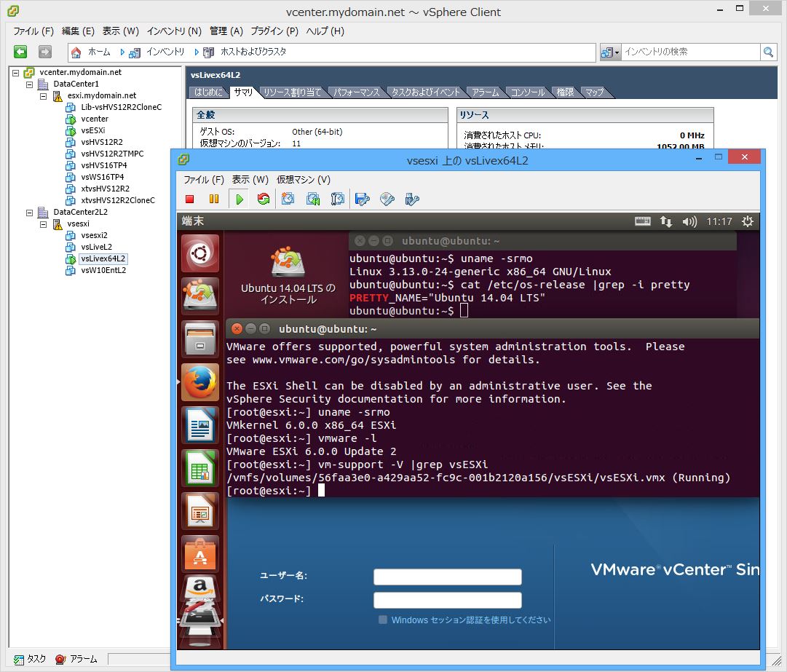Collapse the DataCenter2L2 tree node
787x672 pixels.
click(x=30, y=213)
